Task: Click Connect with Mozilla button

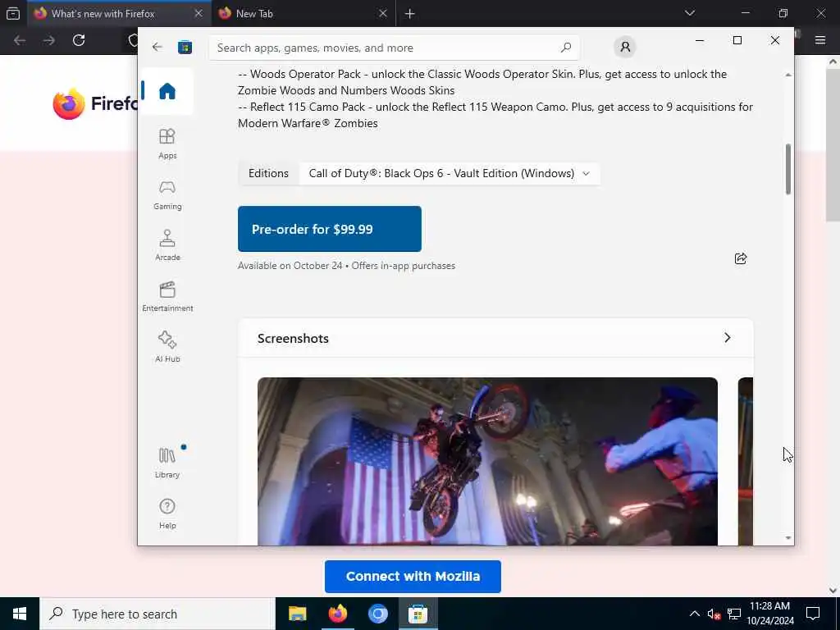Action: [x=413, y=577]
